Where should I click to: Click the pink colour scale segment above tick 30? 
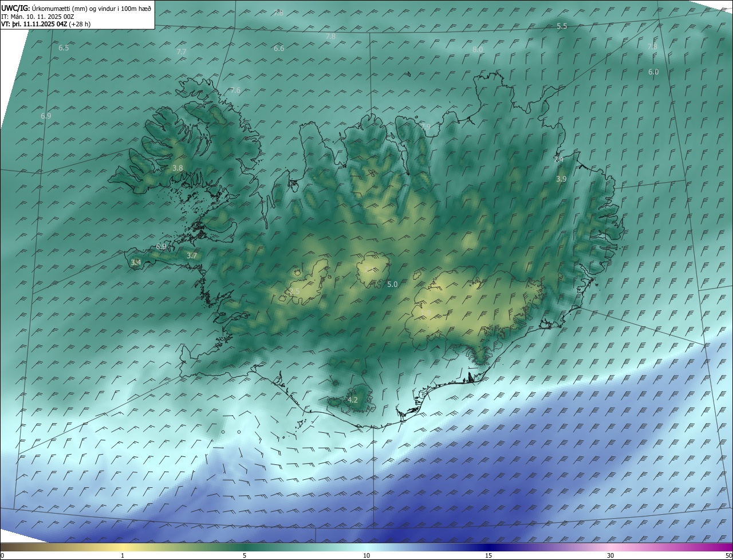tap(610, 547)
